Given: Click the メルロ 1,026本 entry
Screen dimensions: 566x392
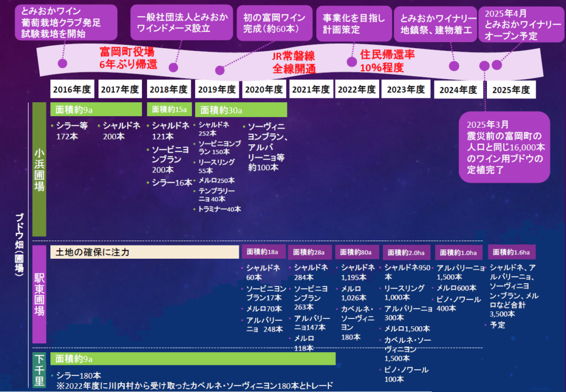Looking at the screenshot, I should [x=352, y=293].
